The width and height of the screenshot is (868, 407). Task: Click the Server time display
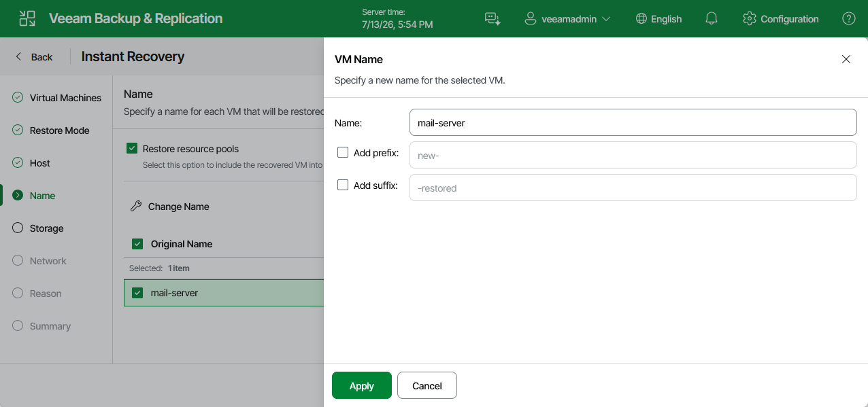coord(397,18)
